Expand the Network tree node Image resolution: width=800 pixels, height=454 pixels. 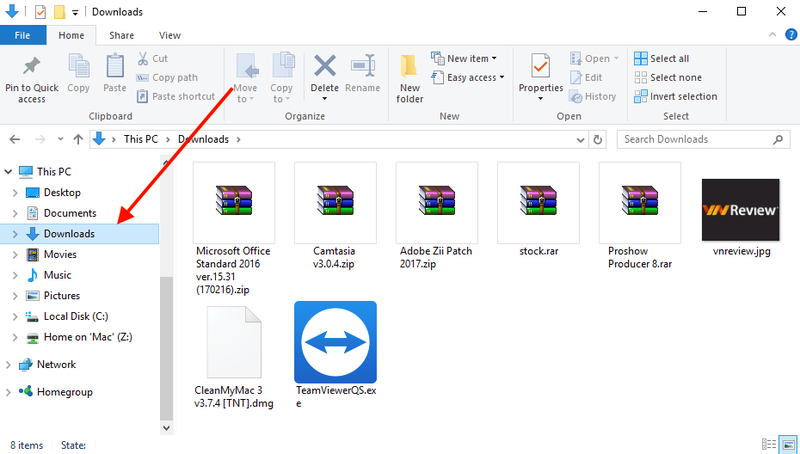point(8,365)
